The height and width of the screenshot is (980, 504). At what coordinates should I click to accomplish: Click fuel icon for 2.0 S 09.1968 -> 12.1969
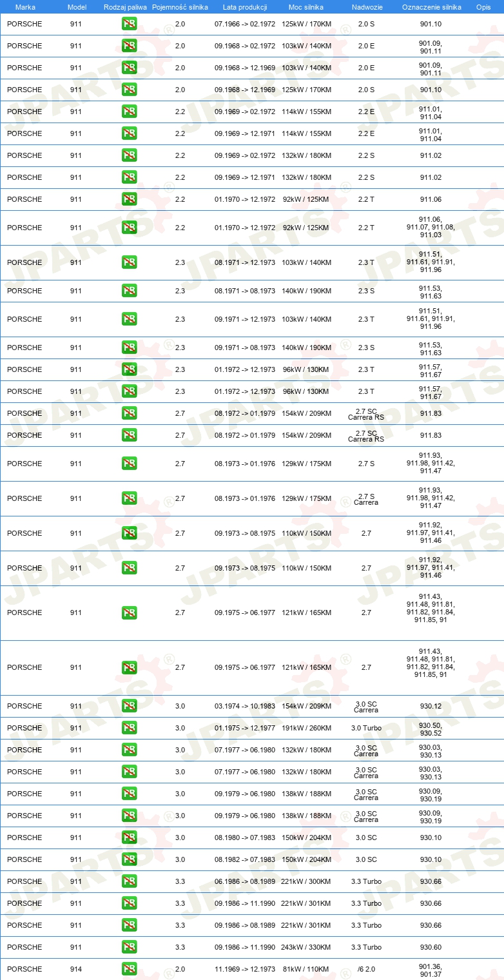click(129, 90)
